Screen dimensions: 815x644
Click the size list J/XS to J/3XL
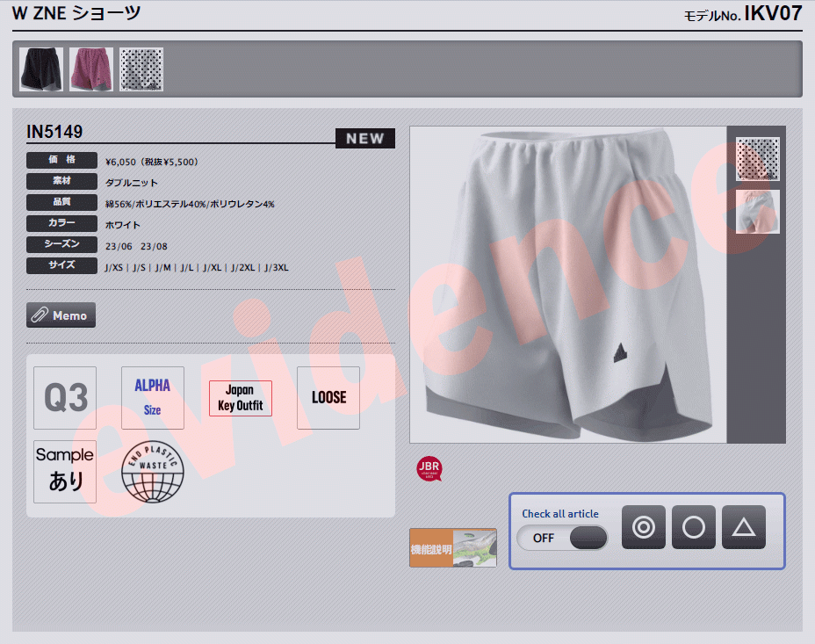(197, 267)
